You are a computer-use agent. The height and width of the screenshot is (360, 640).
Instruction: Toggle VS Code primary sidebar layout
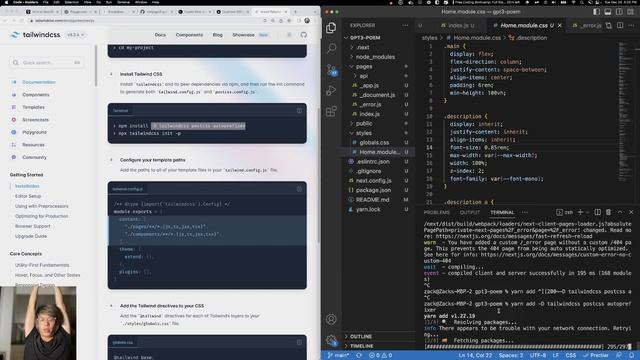click(x=596, y=12)
